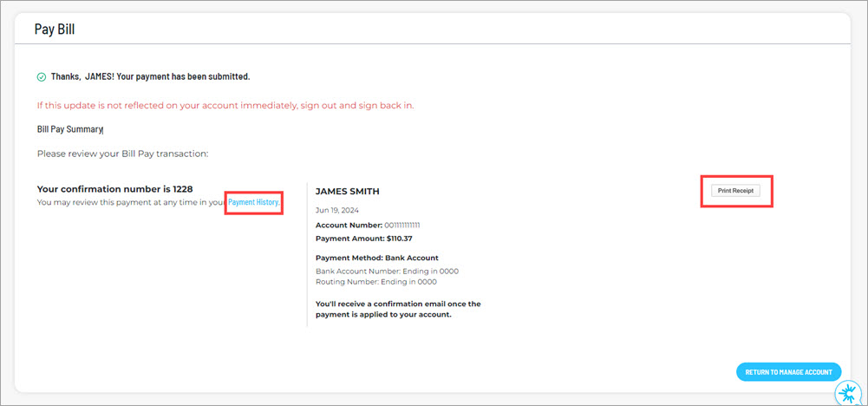
Task: Click the Bank Account Number ending text
Action: tap(387, 271)
